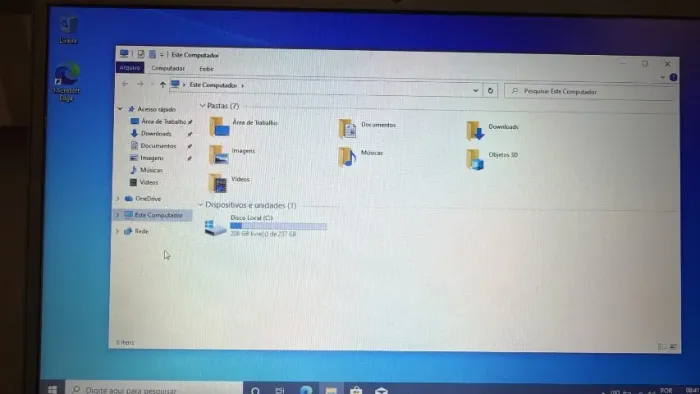Click the blue Help question mark icon

(673, 77)
